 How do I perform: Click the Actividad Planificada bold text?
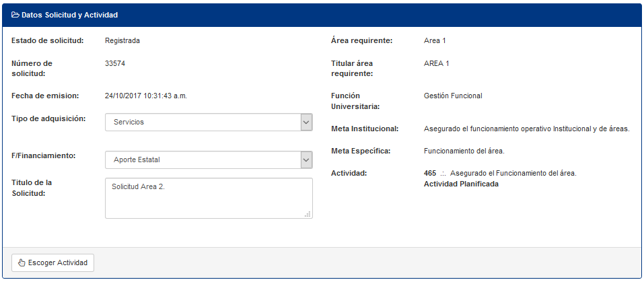pyautogui.click(x=461, y=184)
